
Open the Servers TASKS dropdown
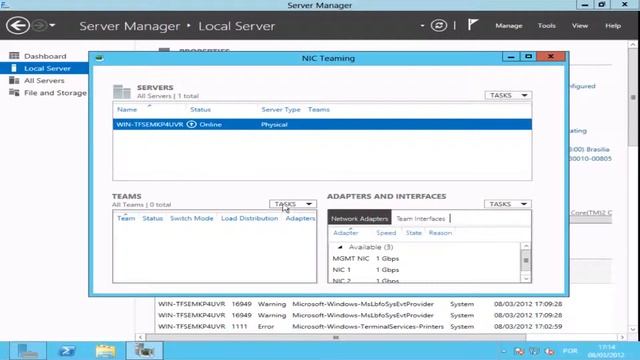pos(508,95)
